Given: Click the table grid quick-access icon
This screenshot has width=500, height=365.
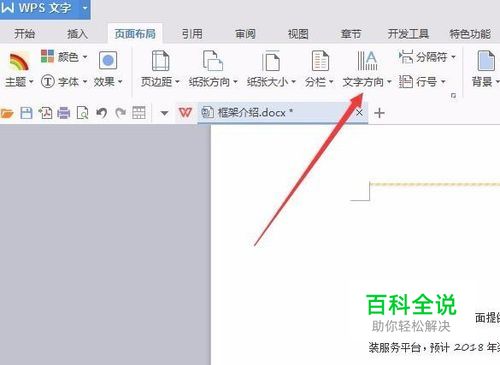Looking at the screenshot, I should pos(139,113).
